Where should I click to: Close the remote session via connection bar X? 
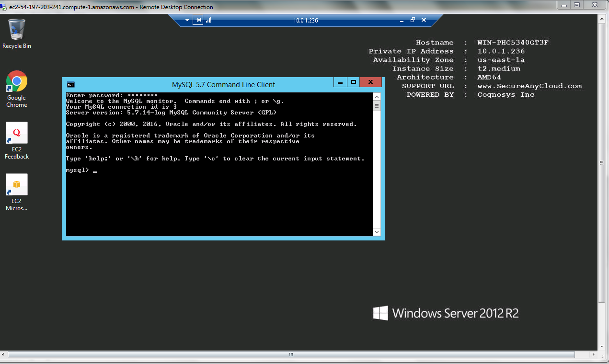click(424, 20)
